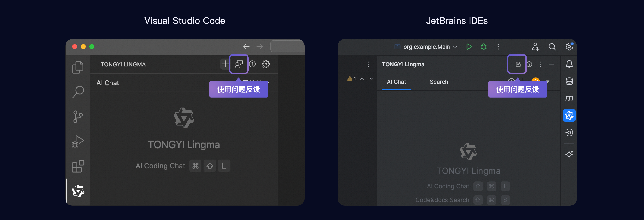Open the VS Code Explorer files icon

coord(78,67)
